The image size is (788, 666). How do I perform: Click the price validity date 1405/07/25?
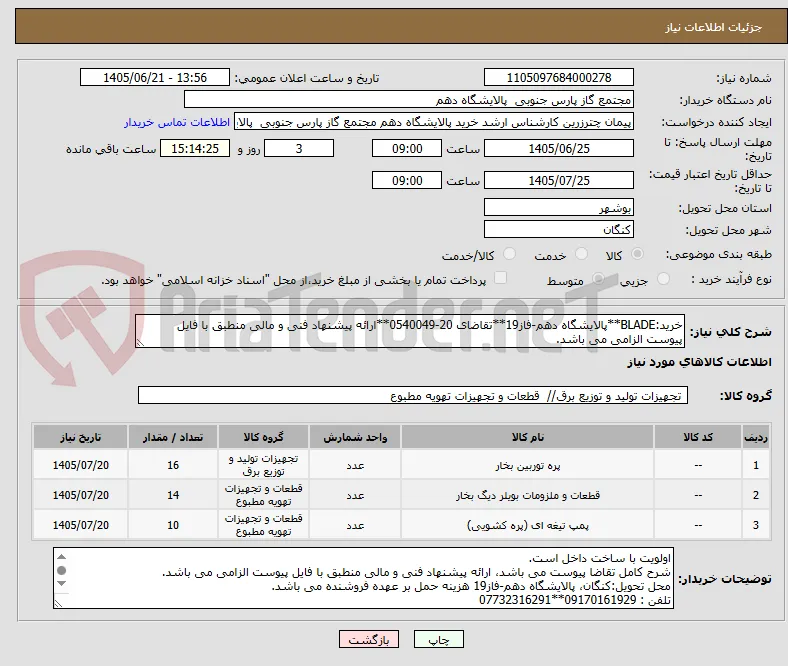point(558,180)
